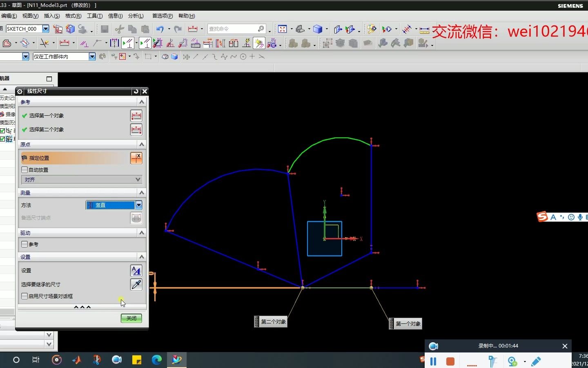Select the 指定位置 placement icon in dialog
The width and height of the screenshot is (588, 368).
point(136,158)
